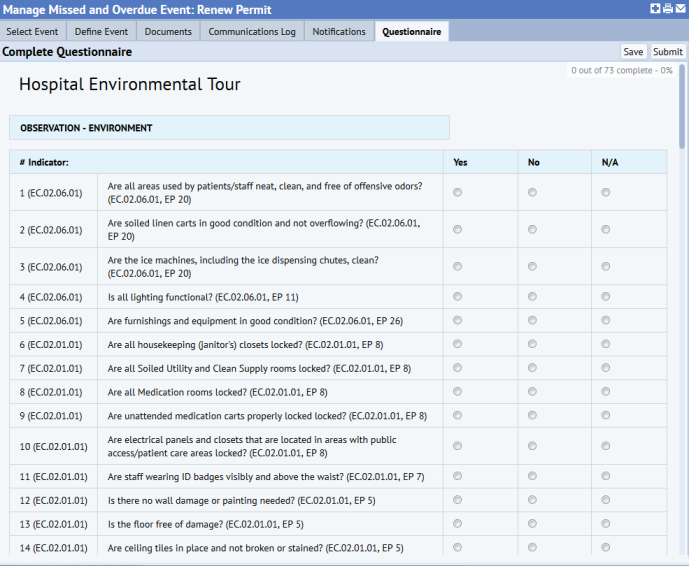Choose N/A for housekeeping closets locked

(606, 344)
